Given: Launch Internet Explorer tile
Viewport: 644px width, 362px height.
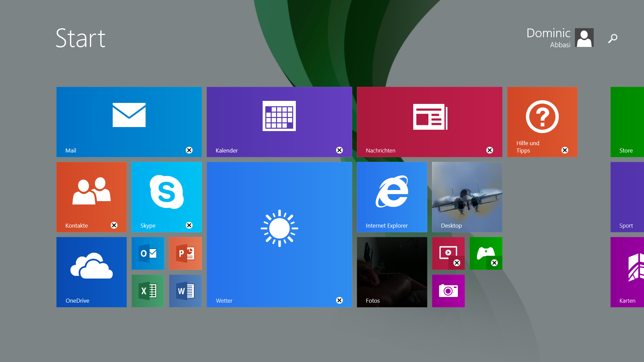Looking at the screenshot, I should pos(392,197).
